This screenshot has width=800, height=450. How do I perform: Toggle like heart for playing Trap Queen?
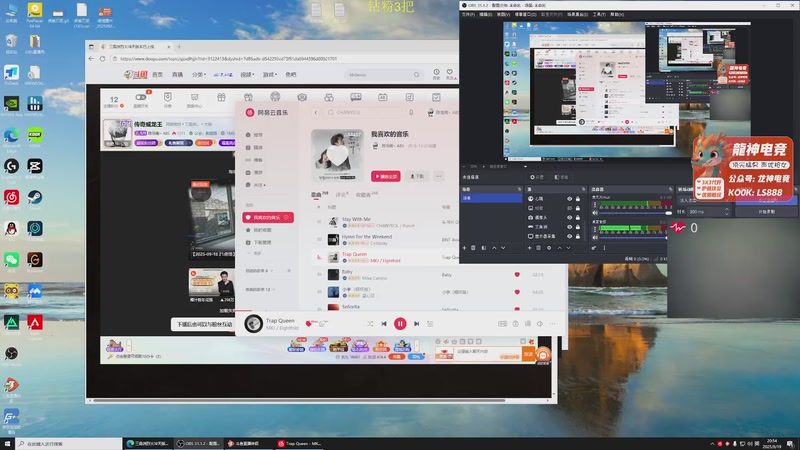click(308, 323)
